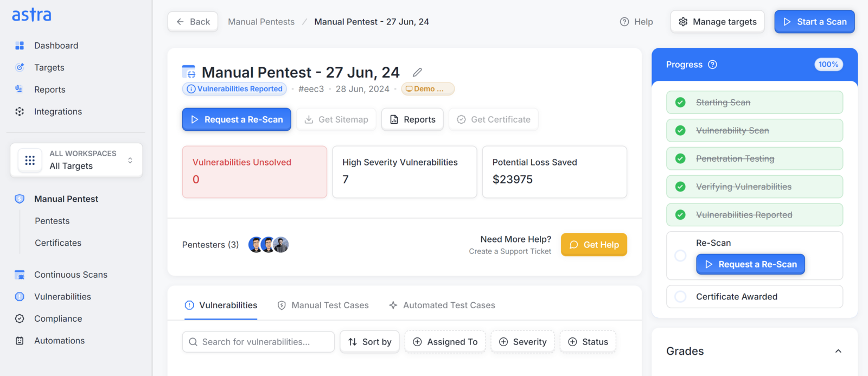This screenshot has height=376, width=868.
Task: Click the pencil edit icon beside pentest title
Action: [417, 72]
